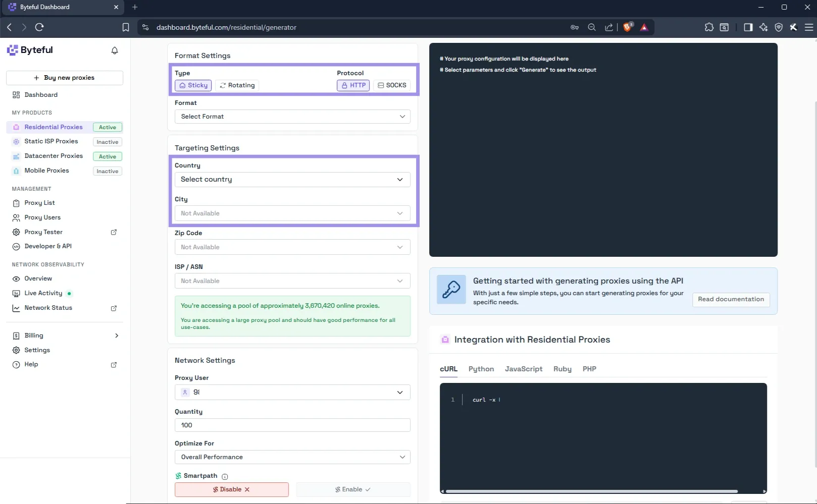Choose HTTP protocol
Screen dimensions: 817x504
tap(353, 85)
